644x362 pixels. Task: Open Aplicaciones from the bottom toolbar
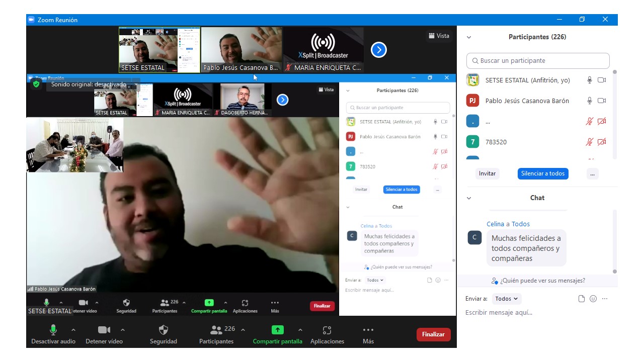click(x=327, y=330)
